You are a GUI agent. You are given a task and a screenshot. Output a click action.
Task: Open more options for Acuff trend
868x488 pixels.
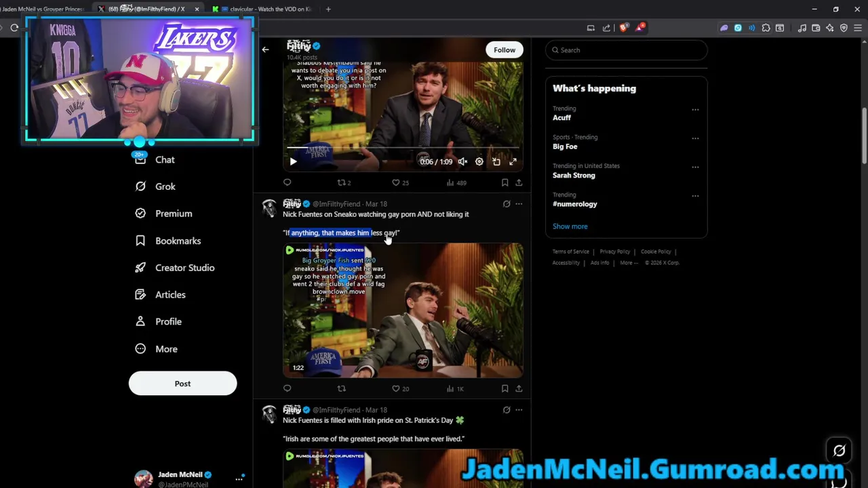click(695, 110)
